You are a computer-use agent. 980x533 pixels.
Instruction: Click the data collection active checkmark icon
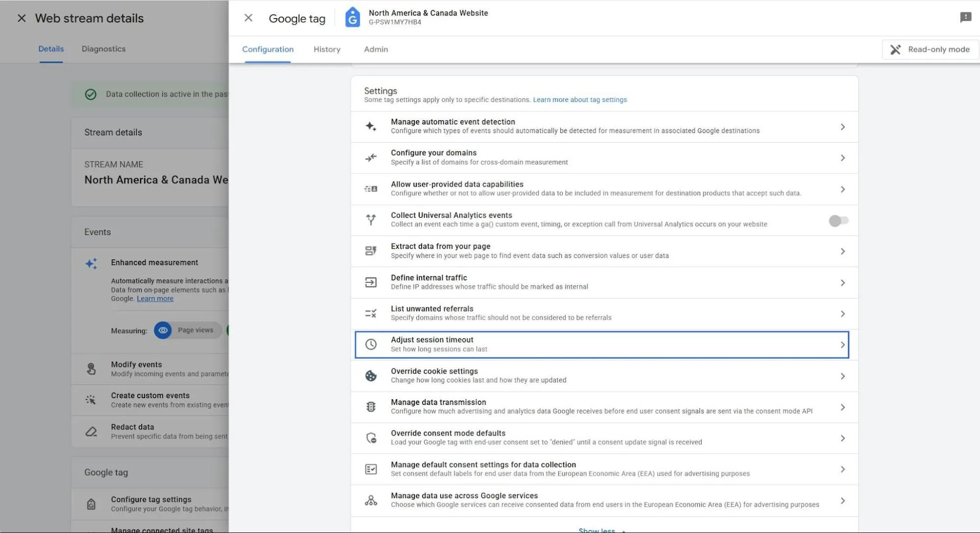(91, 94)
